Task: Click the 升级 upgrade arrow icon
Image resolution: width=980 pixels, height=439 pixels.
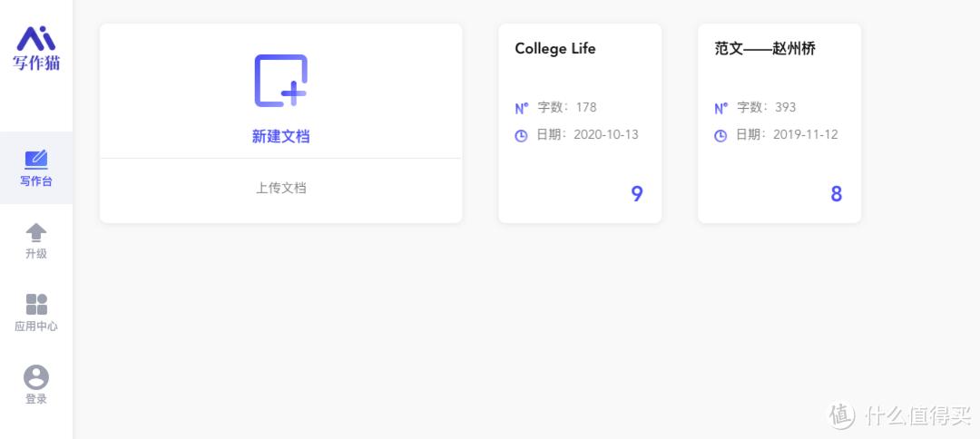Action: pos(36,232)
